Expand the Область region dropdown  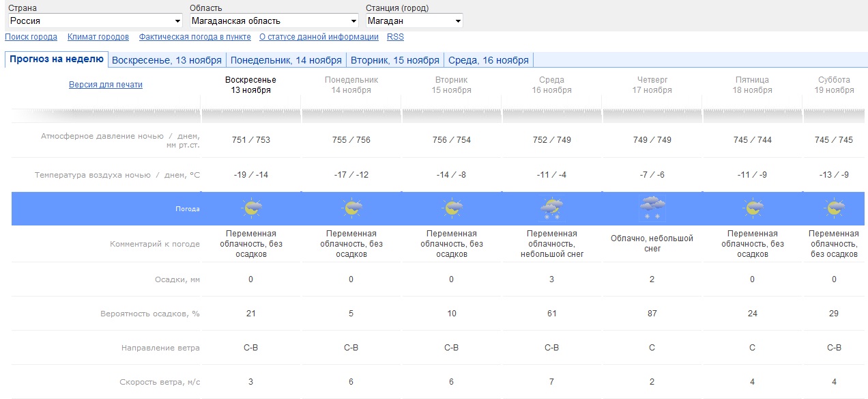click(x=274, y=21)
